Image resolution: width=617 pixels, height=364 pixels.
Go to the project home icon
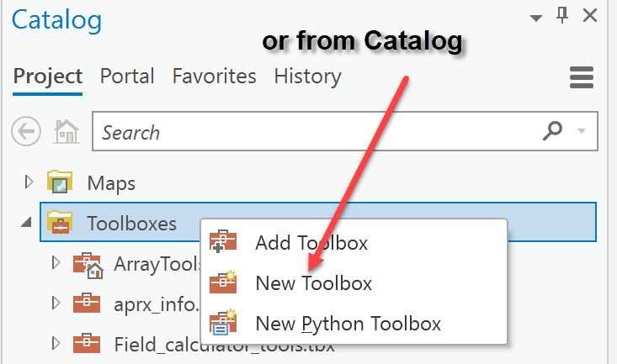pos(66,132)
